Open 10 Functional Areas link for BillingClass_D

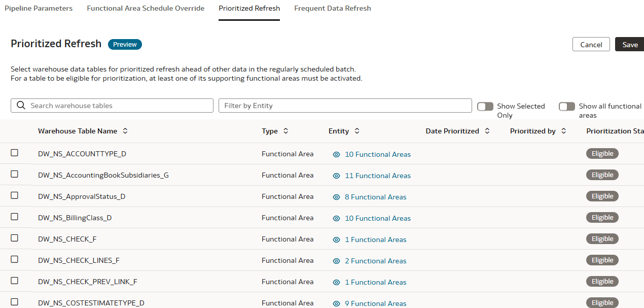[x=378, y=218]
